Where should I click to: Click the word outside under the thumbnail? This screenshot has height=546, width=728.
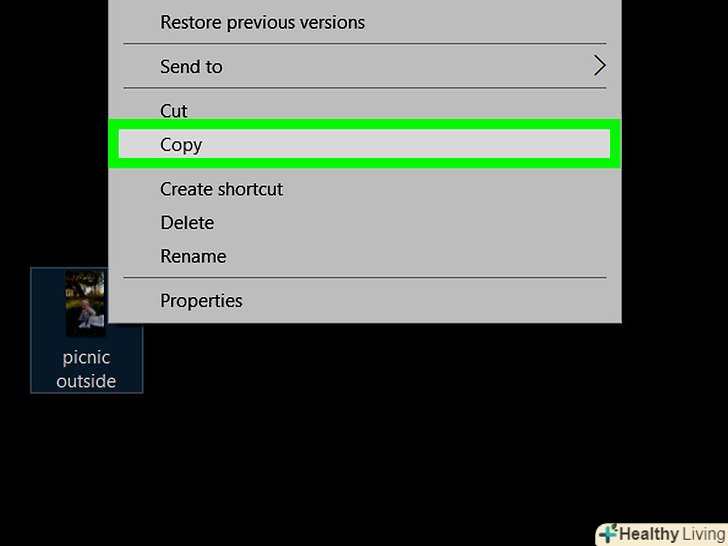pyautogui.click(x=86, y=381)
